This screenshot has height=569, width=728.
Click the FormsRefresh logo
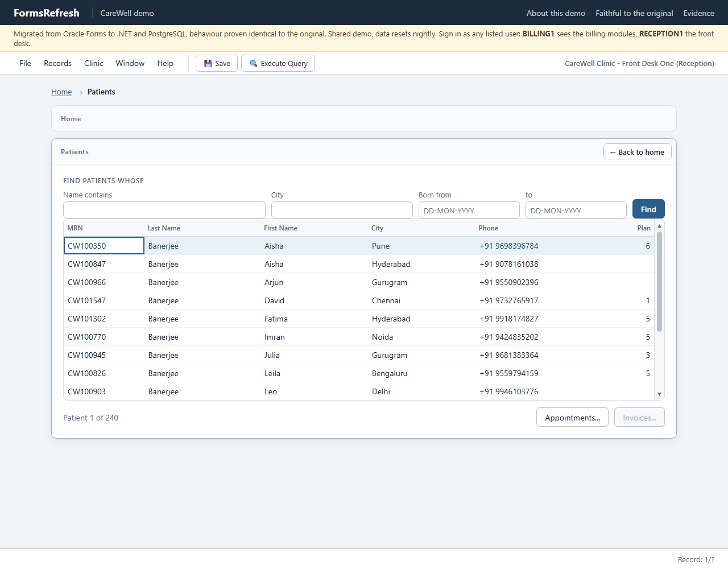pyautogui.click(x=47, y=13)
